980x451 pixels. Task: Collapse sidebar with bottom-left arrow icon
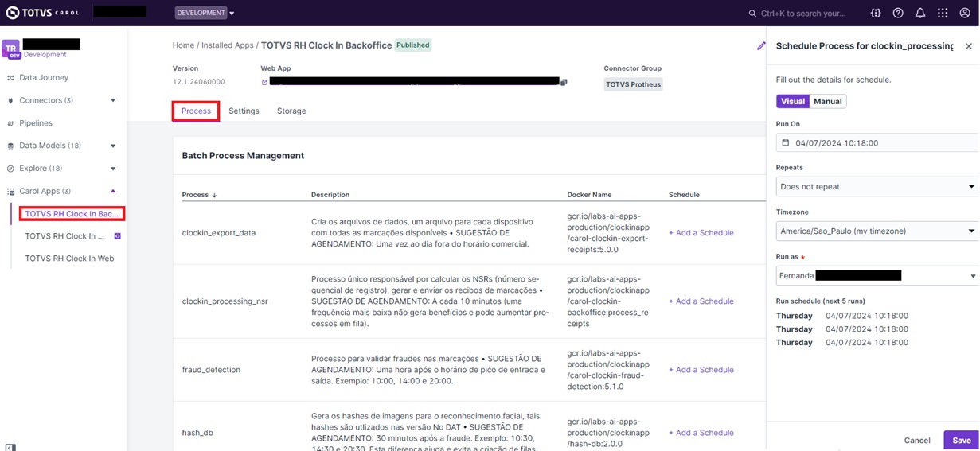(10, 447)
